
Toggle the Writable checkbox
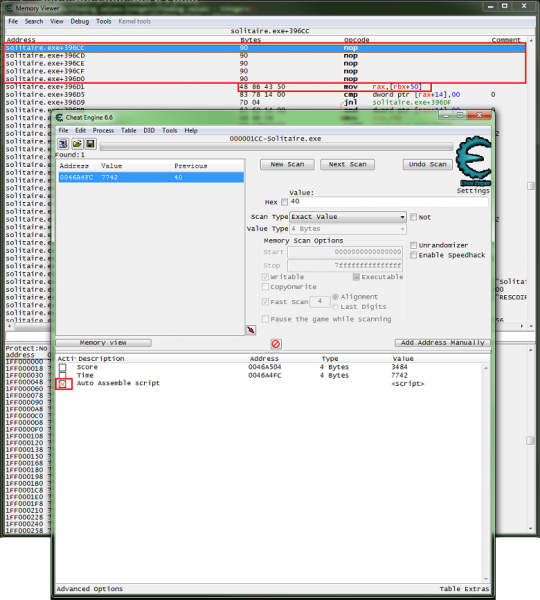pos(265,277)
